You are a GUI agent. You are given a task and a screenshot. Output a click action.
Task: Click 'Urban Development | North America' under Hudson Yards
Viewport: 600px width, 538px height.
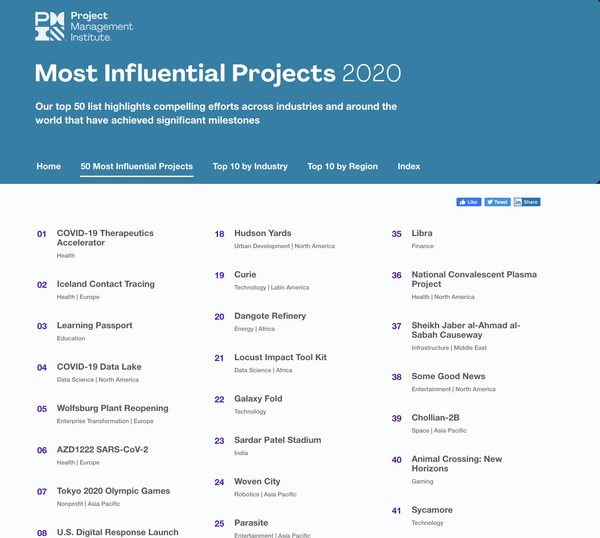[x=284, y=246]
